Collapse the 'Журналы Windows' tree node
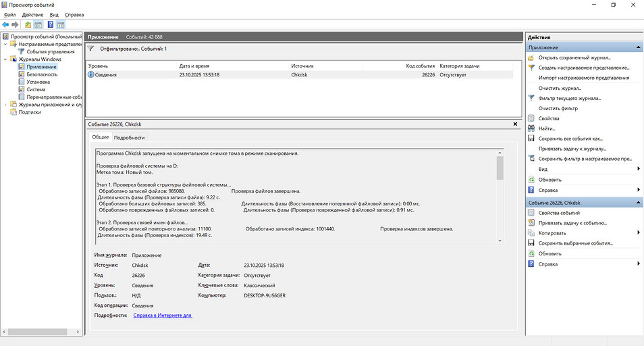The image size is (644, 346). pyautogui.click(x=6, y=59)
